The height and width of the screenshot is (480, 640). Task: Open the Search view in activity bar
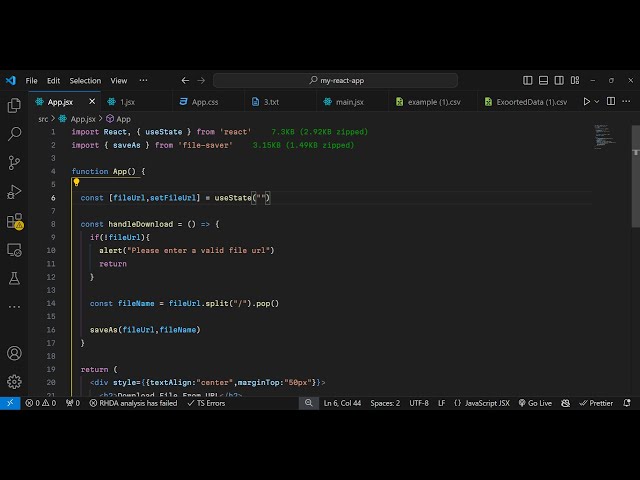pyautogui.click(x=14, y=133)
